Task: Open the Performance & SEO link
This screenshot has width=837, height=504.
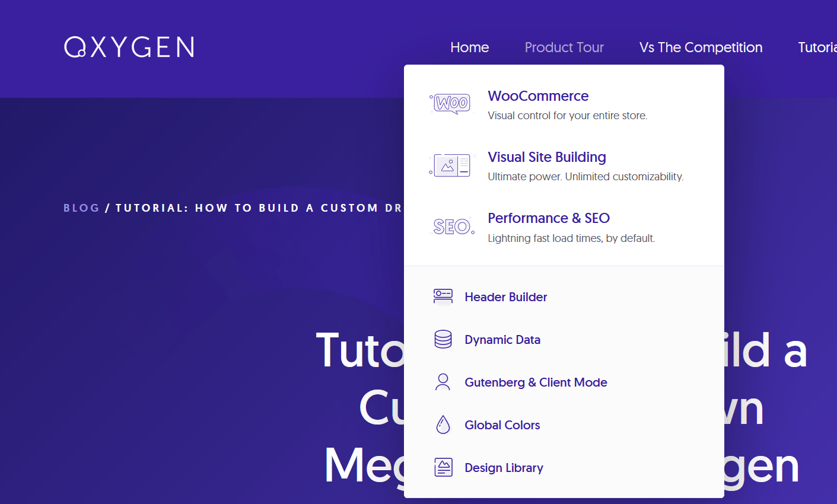Action: (549, 218)
